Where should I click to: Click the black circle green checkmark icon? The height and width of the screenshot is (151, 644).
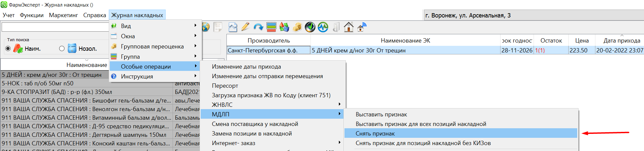(310, 27)
